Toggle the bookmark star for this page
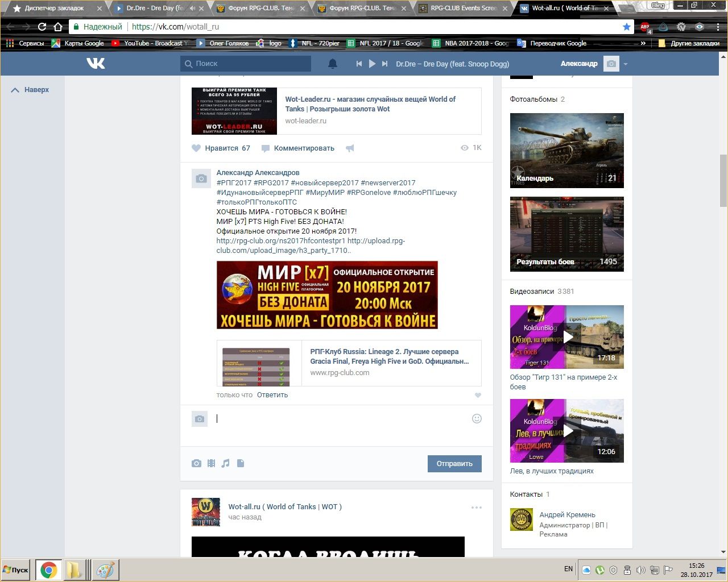Image resolution: width=728 pixels, height=582 pixels. click(626, 27)
